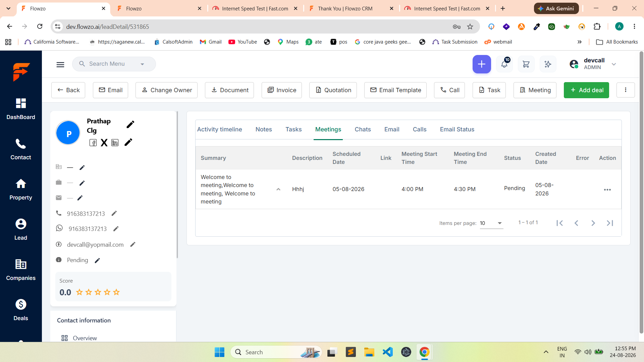Open the devcall ADMIN profile dropdown

pos(614,64)
